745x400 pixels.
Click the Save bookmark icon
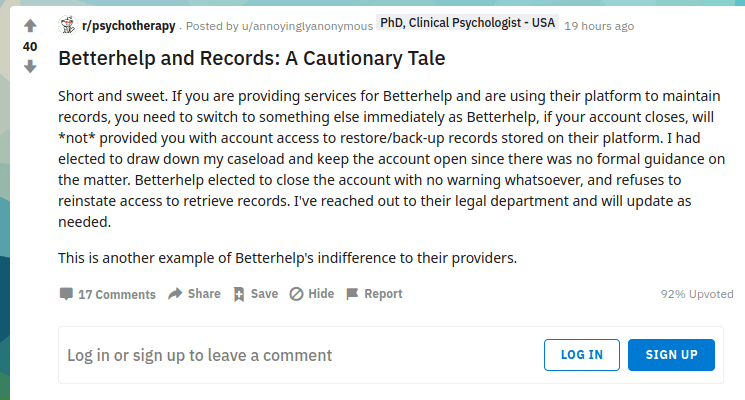pyautogui.click(x=238, y=294)
